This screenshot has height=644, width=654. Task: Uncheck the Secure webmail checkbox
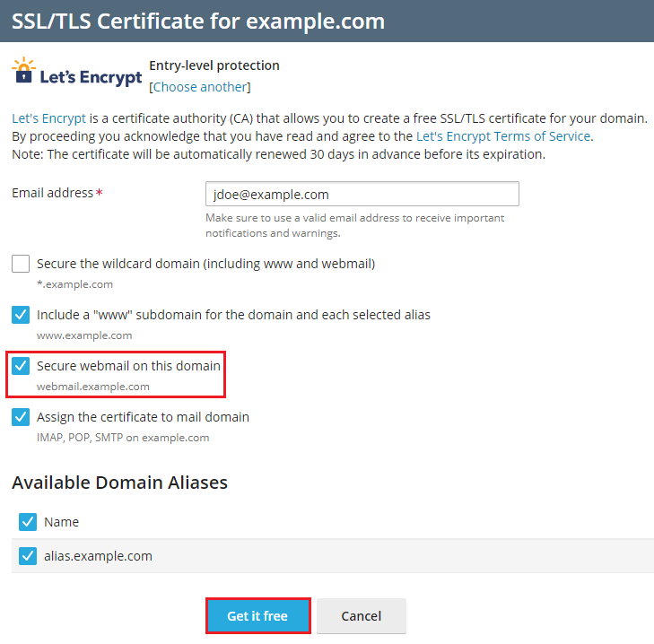(21, 366)
